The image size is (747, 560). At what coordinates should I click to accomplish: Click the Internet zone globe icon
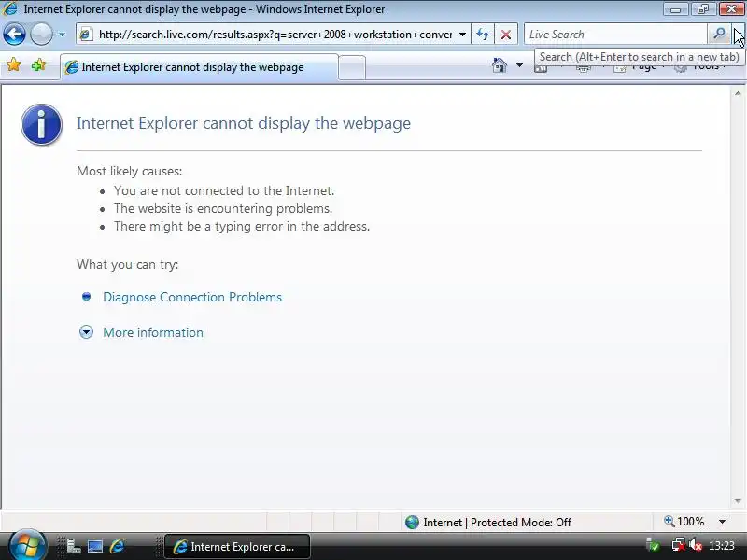(x=412, y=523)
